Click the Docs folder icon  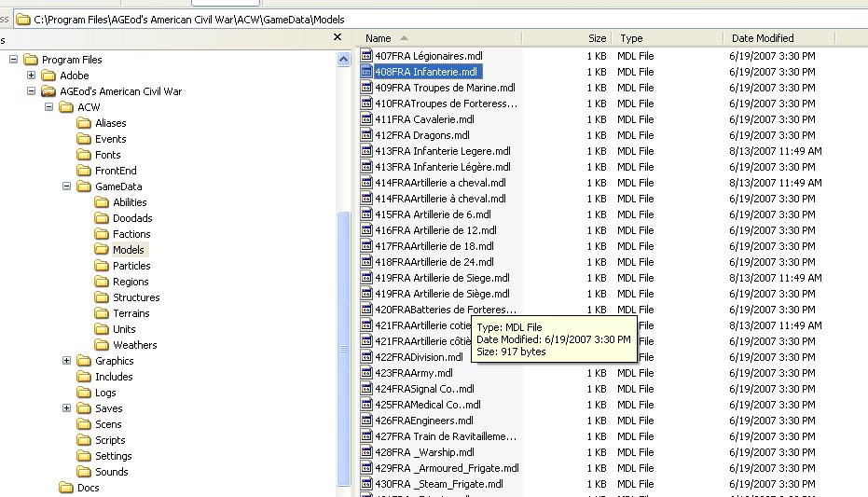click(x=65, y=488)
